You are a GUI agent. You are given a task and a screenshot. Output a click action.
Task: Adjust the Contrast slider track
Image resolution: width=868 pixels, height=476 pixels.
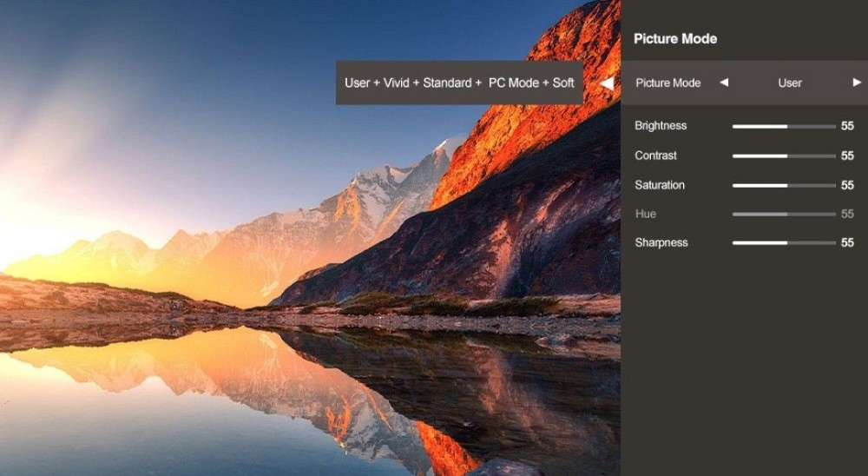[x=784, y=156]
